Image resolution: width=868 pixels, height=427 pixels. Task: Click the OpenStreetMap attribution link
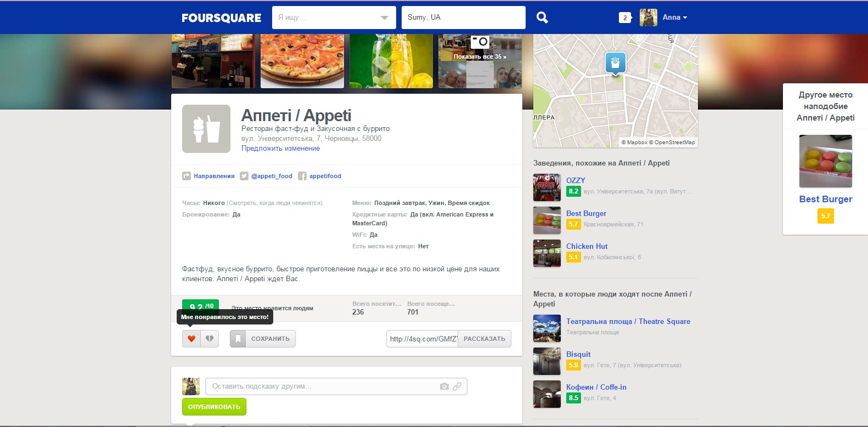pos(672,143)
